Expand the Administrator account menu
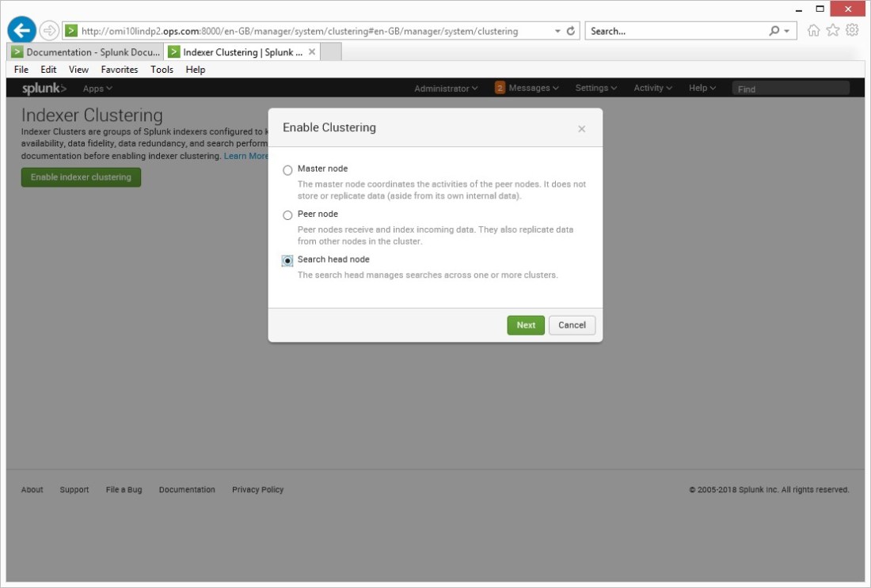 (445, 88)
